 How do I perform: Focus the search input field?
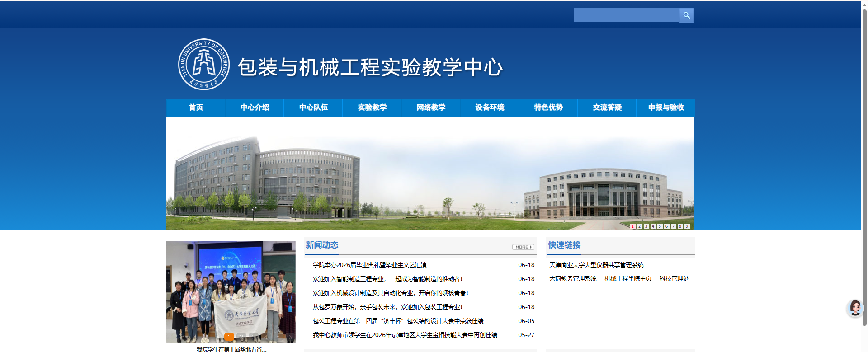627,15
